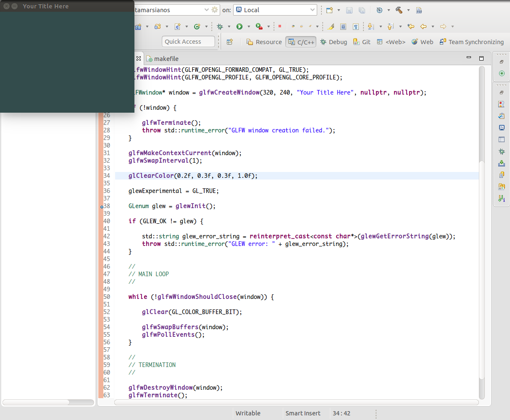
Task: Expand the Forward history dropdown arrow
Action: point(452,26)
